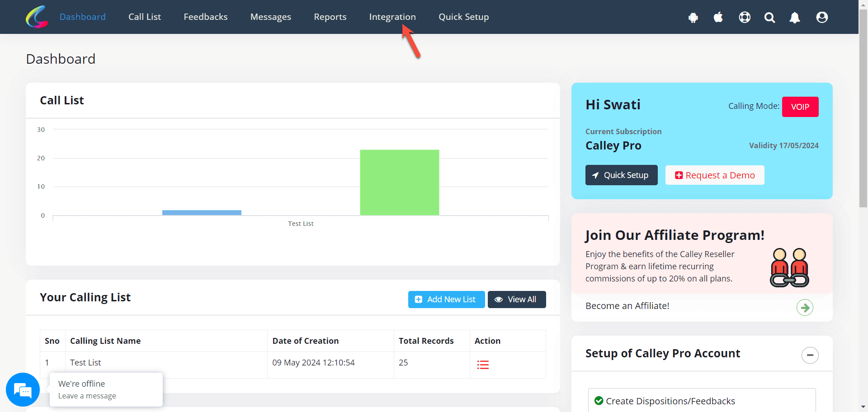Image resolution: width=868 pixels, height=412 pixels.
Task: Open the Android app download icon
Action: click(693, 17)
